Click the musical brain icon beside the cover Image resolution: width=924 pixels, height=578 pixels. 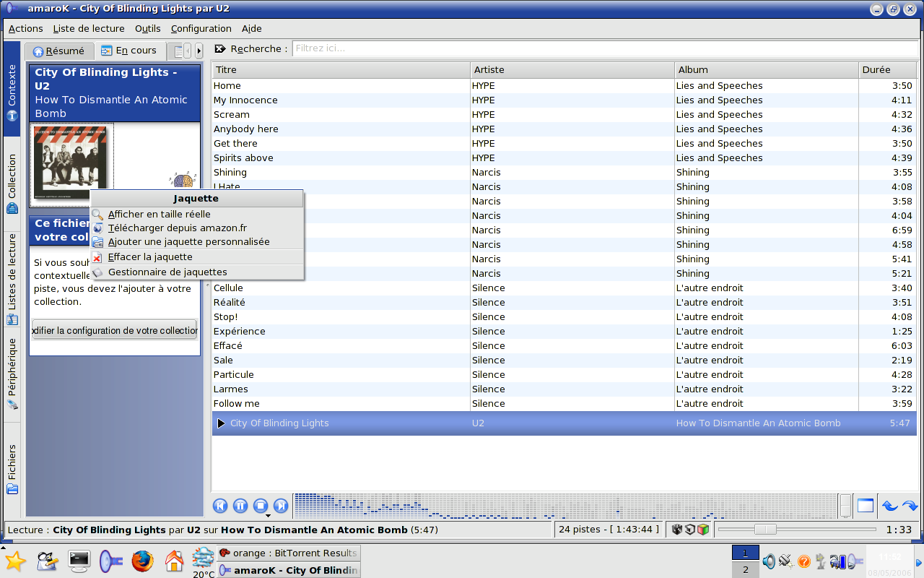pos(183,180)
